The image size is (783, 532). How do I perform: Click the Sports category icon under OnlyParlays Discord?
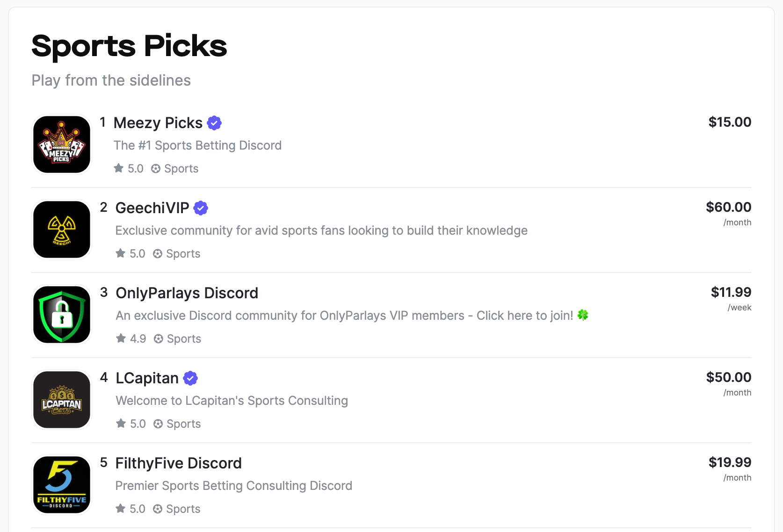(159, 338)
